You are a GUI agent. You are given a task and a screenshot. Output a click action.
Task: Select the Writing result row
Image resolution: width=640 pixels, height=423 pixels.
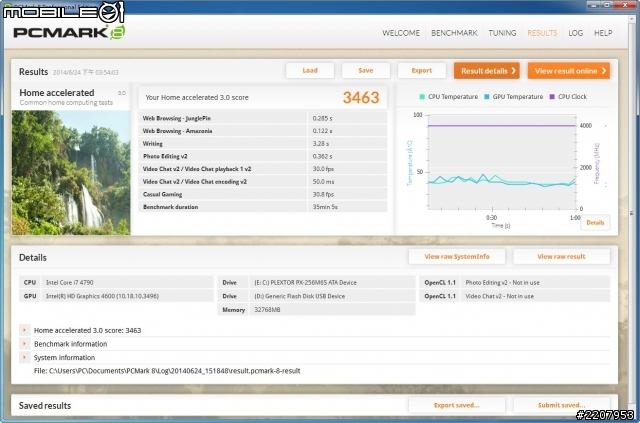tap(263, 143)
